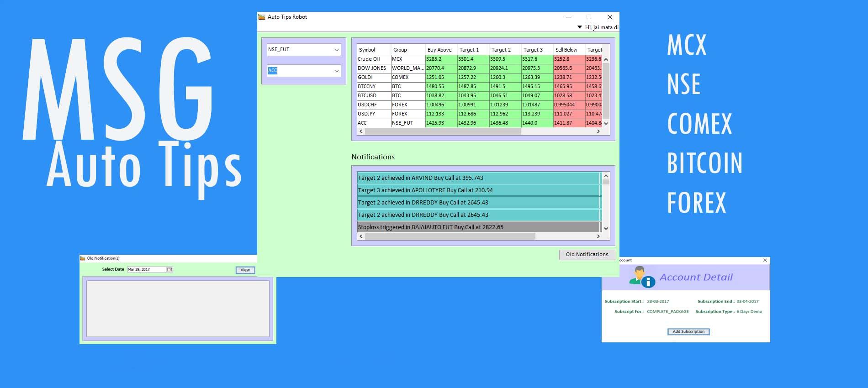Click the Account Detail user info icon
The width and height of the screenshot is (868, 388).
click(642, 277)
